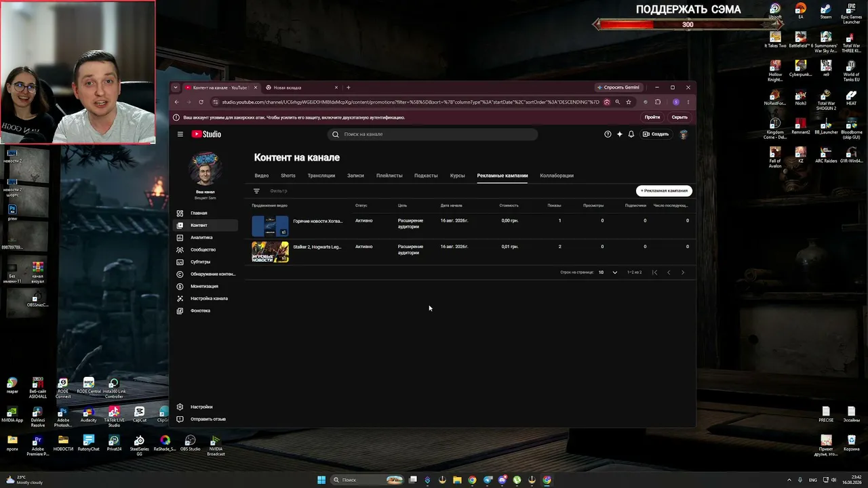Open a new browser tab with plus

(x=349, y=87)
